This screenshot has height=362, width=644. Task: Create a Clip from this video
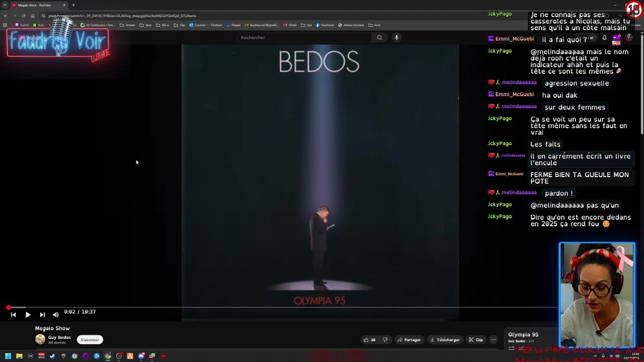point(476,340)
